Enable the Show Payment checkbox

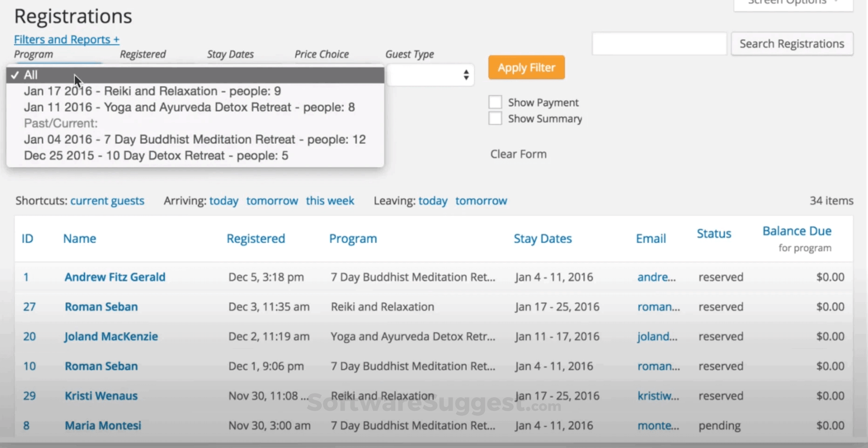[495, 102]
